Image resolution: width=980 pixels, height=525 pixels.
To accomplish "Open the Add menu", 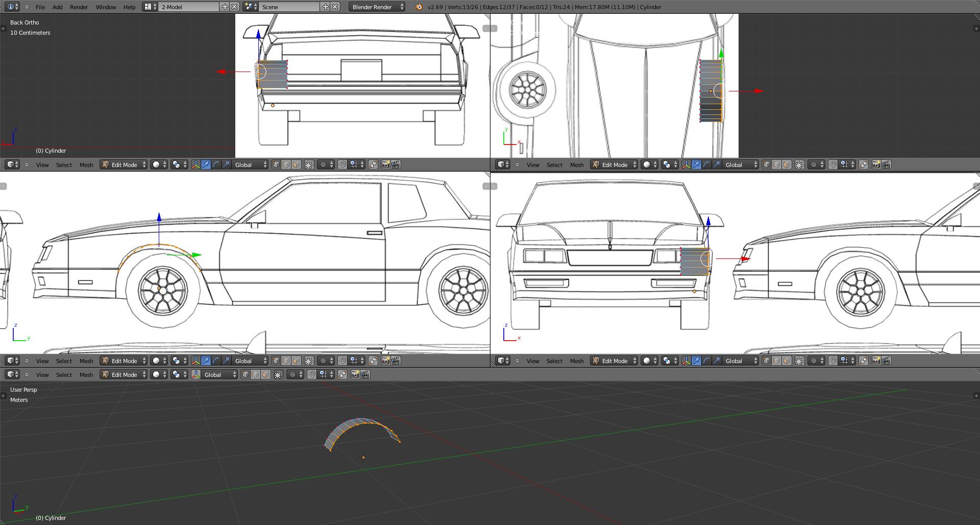I will [x=58, y=7].
